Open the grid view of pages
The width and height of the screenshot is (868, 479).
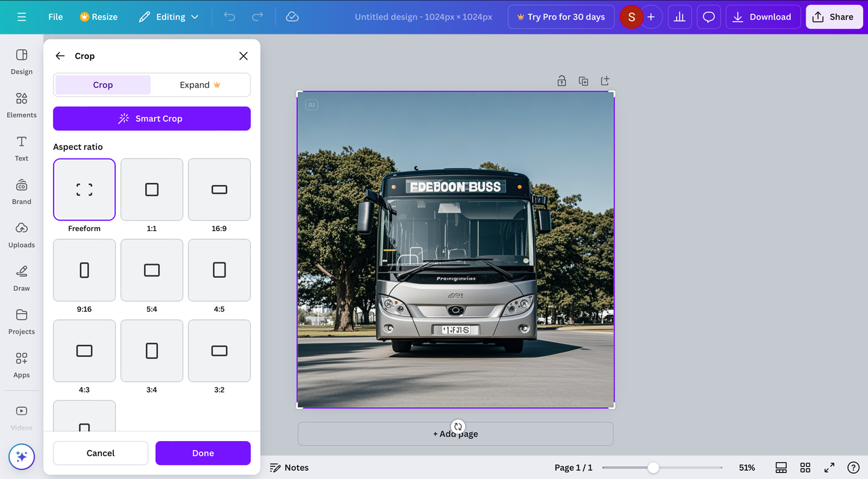click(805, 467)
